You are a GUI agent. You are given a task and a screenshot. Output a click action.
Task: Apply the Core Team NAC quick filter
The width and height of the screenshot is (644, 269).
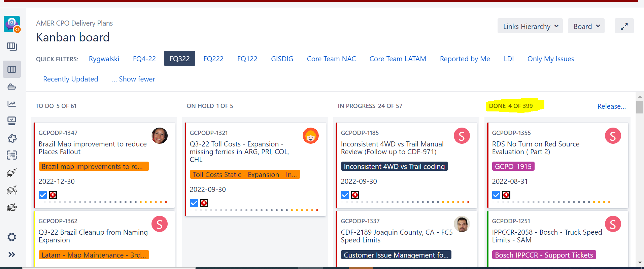[x=331, y=59]
